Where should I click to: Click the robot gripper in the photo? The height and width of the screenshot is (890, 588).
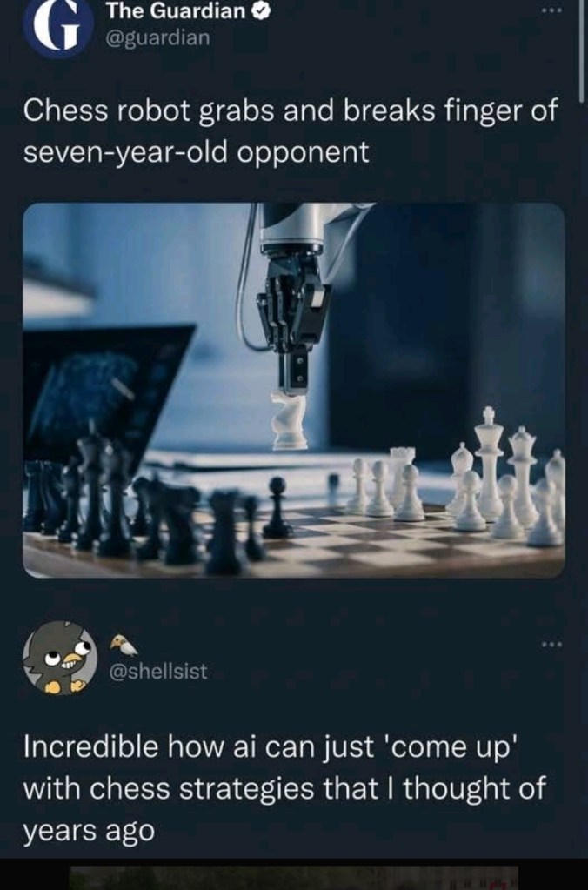pyautogui.click(x=293, y=318)
